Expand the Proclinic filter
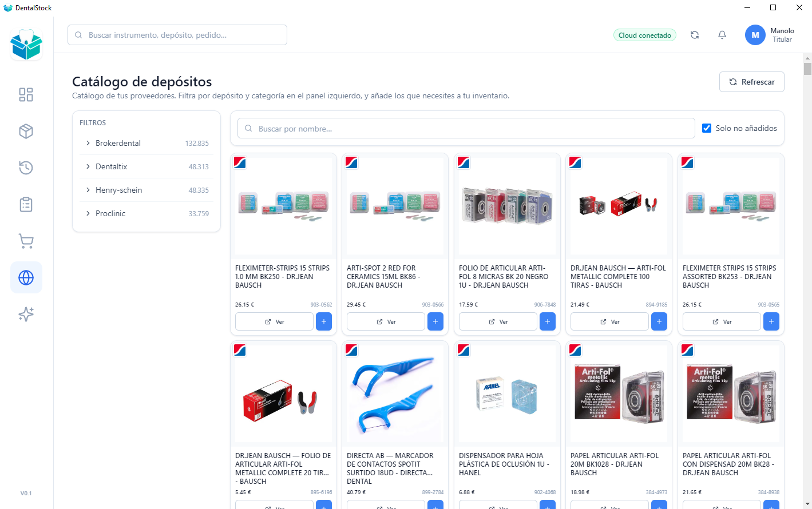The image size is (812, 509). [146, 213]
